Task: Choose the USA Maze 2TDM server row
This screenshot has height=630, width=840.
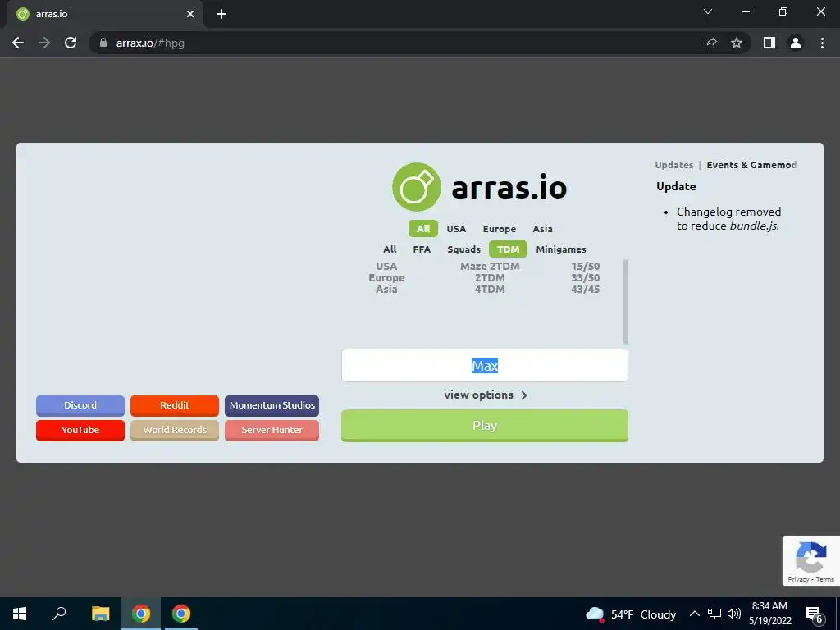Action: click(484, 267)
